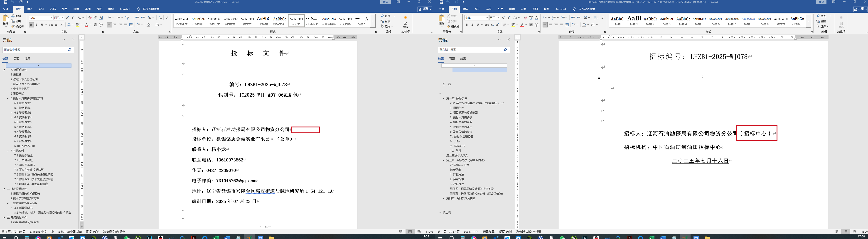This screenshot has width=868, height=239.
Task: Increase indent in left window ribbon
Action: (143, 18)
